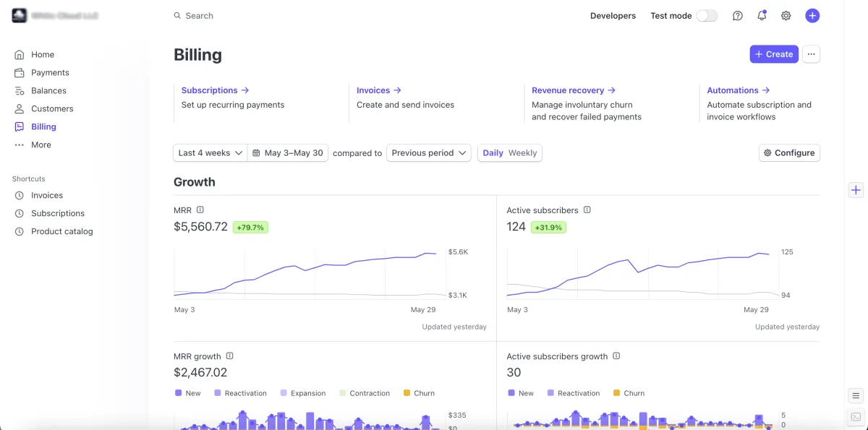Screen dimensions: 868x430
Task: Open Balances in the sidebar
Action: pyautogui.click(x=48, y=90)
